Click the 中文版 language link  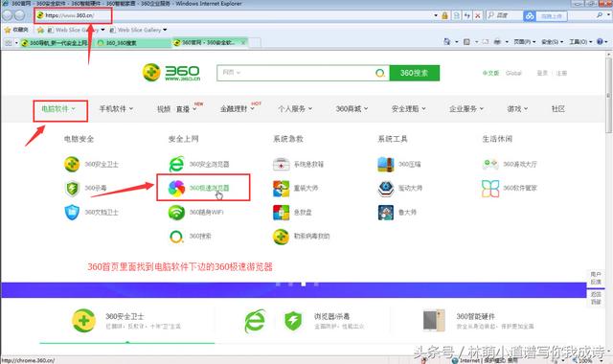coord(490,73)
